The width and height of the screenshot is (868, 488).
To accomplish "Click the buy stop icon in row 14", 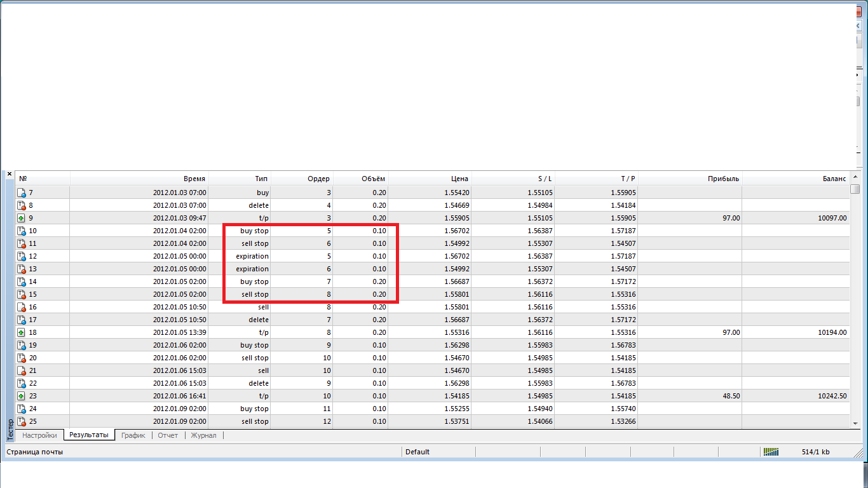I will coord(22,281).
